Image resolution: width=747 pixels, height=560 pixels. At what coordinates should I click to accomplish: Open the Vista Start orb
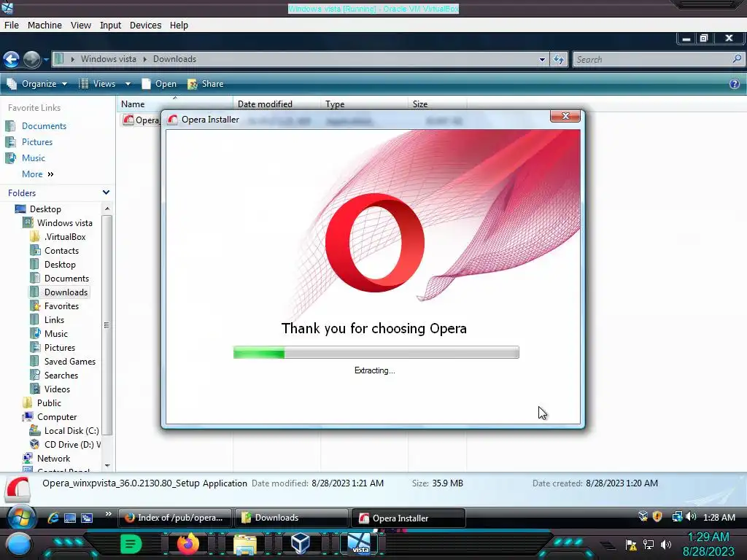coord(20,518)
